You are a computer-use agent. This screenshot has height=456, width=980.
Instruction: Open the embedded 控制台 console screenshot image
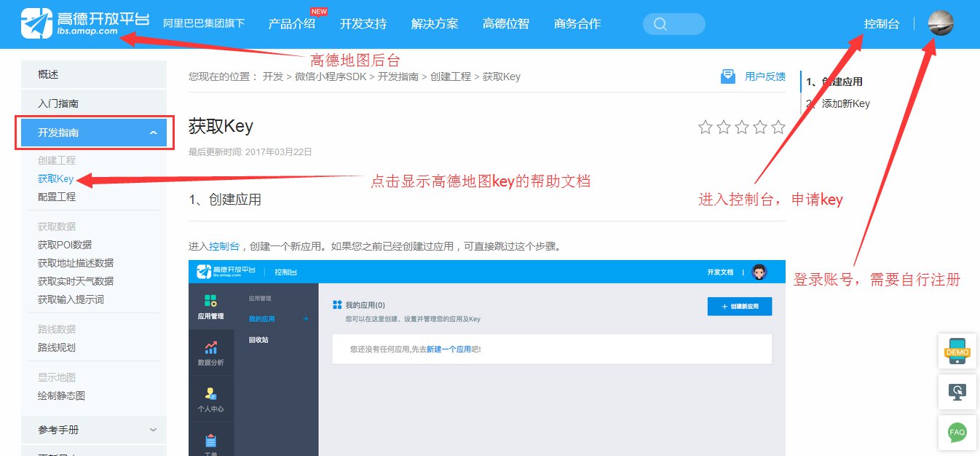(487, 358)
